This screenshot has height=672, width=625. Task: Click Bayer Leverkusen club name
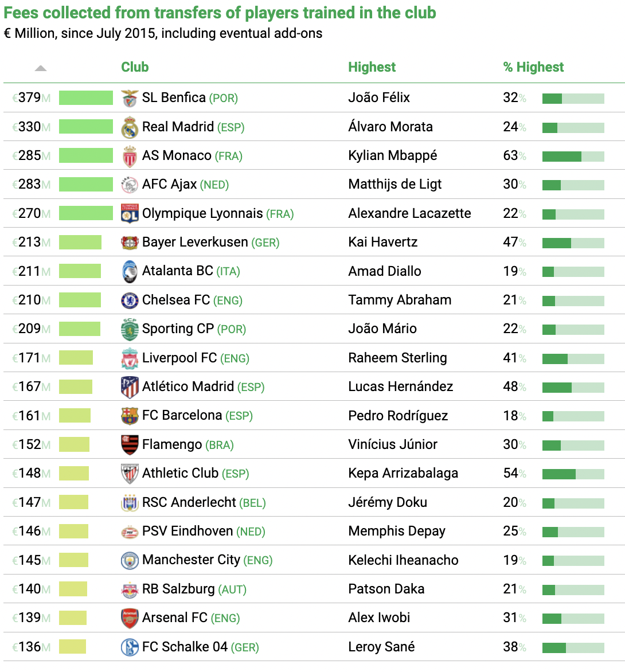(195, 242)
